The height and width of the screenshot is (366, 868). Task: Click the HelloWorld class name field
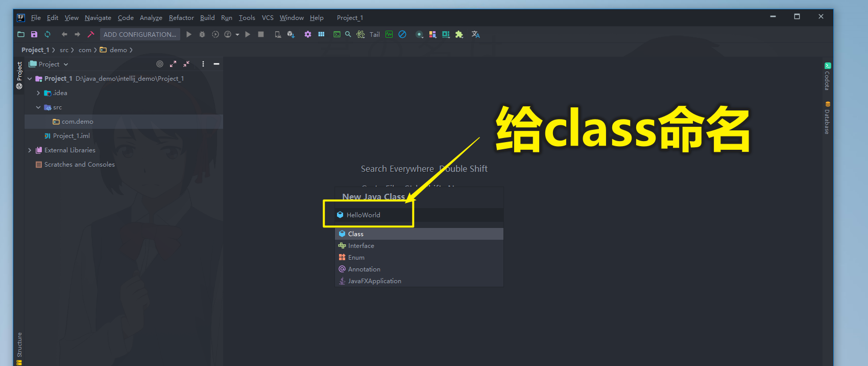419,215
